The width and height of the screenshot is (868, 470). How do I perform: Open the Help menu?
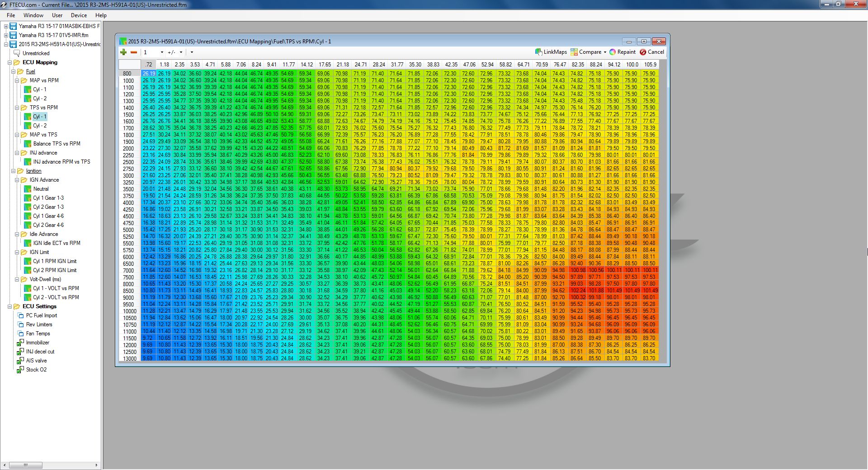[x=101, y=15]
